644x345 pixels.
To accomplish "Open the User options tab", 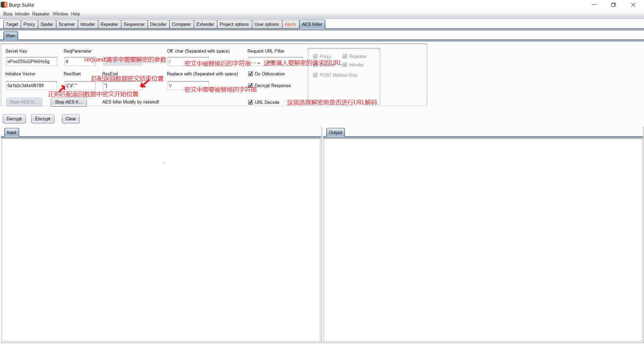I will (267, 24).
